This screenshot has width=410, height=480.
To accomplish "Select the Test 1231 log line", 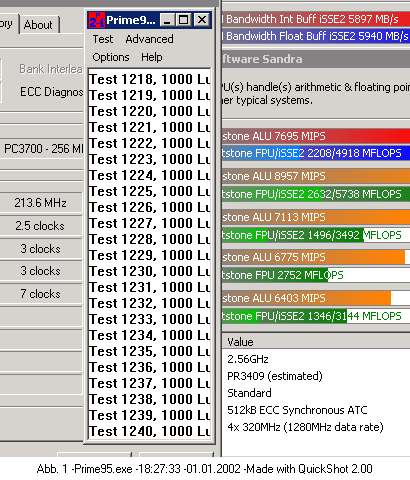I will [150, 287].
